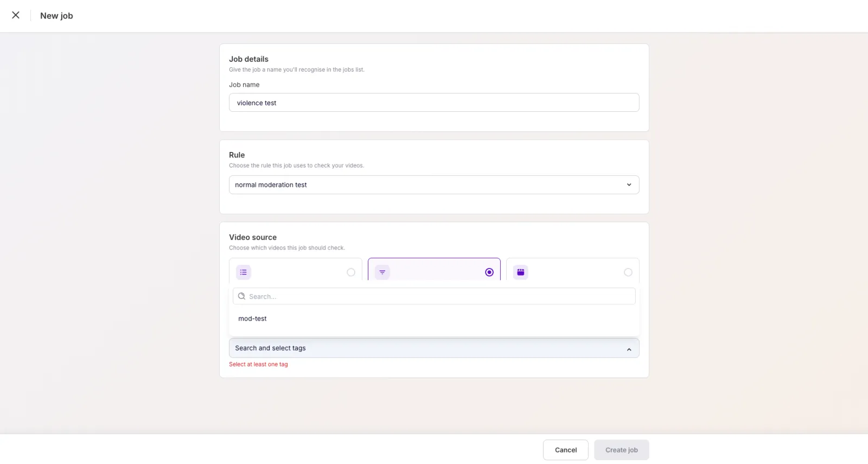Click the magnifier icon in tag search

(x=242, y=296)
